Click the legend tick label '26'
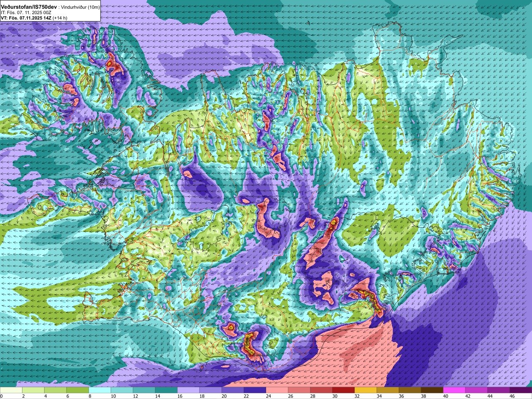This screenshot has width=532, height=399. click(291, 396)
